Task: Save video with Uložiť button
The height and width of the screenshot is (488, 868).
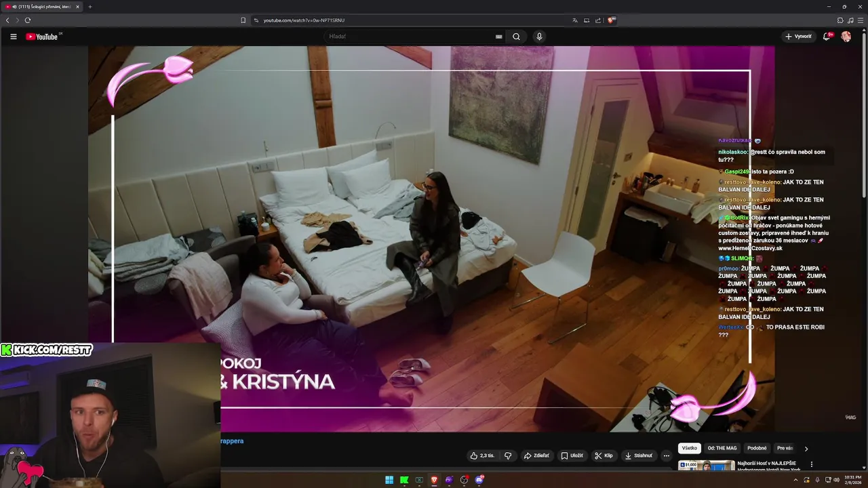Action: [x=572, y=455]
